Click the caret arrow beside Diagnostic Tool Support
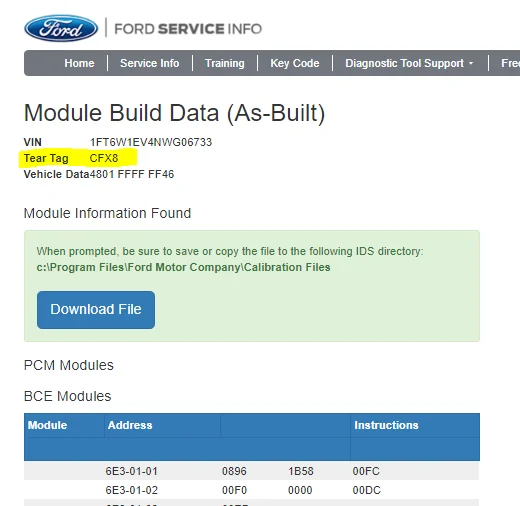The image size is (520, 506). [471, 63]
